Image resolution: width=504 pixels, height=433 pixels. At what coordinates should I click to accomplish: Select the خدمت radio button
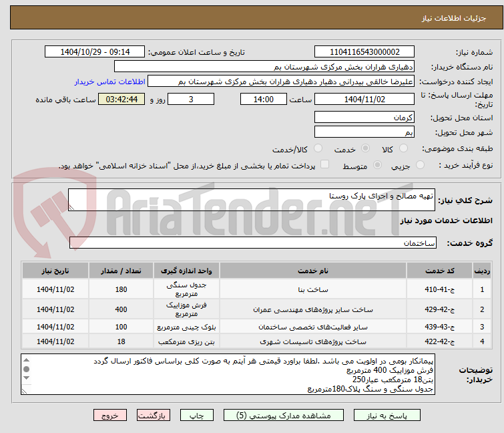pyautogui.click(x=365, y=148)
